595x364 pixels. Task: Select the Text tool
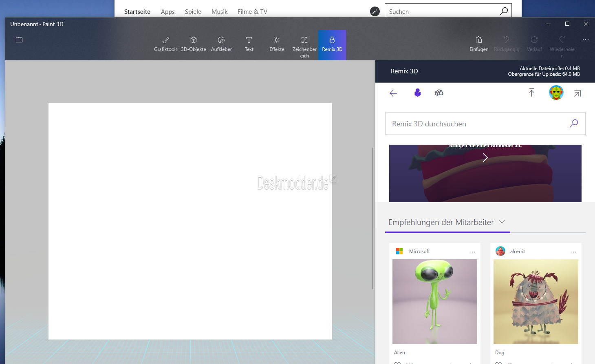tap(249, 44)
